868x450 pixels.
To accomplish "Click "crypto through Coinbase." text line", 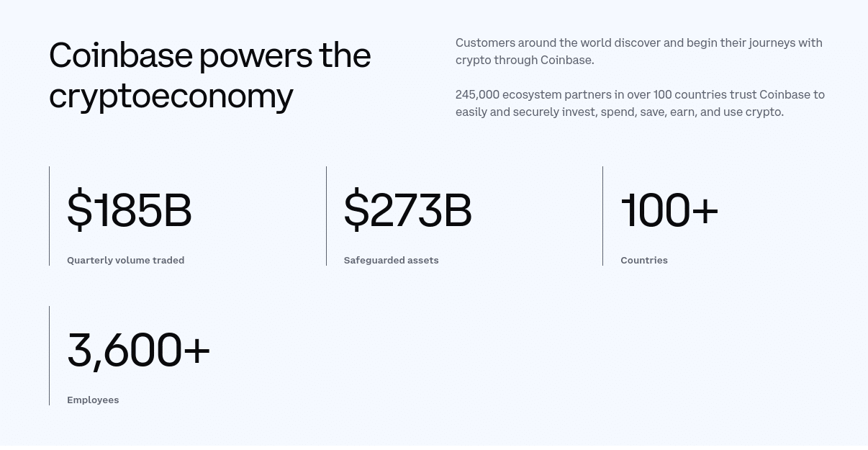I will (525, 60).
